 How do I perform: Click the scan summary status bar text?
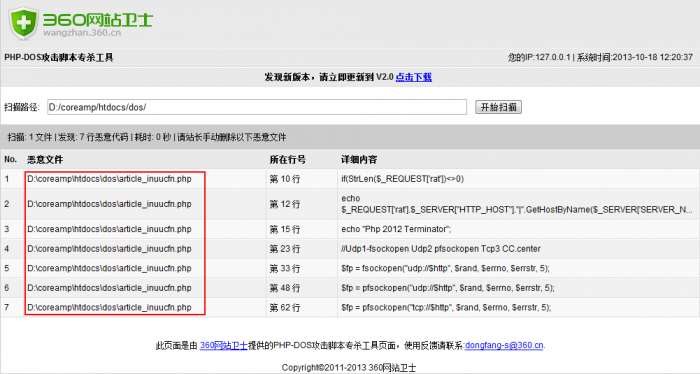point(147,137)
